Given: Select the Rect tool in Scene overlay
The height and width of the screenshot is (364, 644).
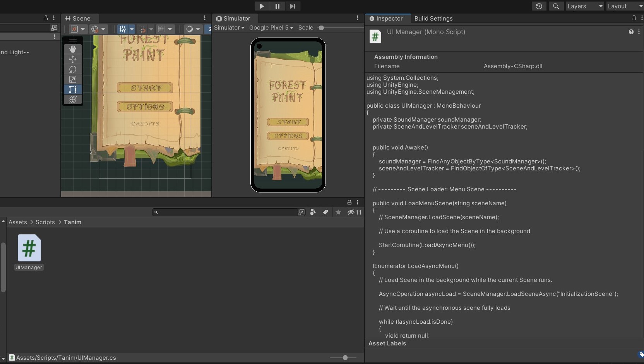Looking at the screenshot, I should click(73, 89).
